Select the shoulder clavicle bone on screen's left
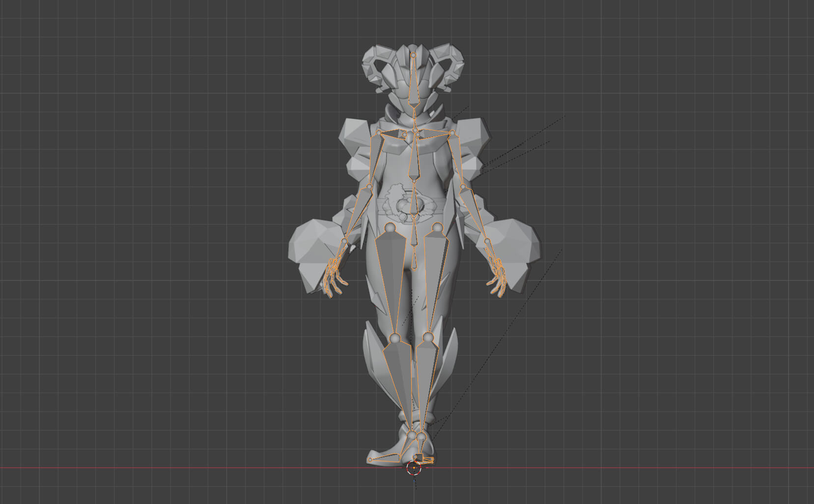 (393, 133)
